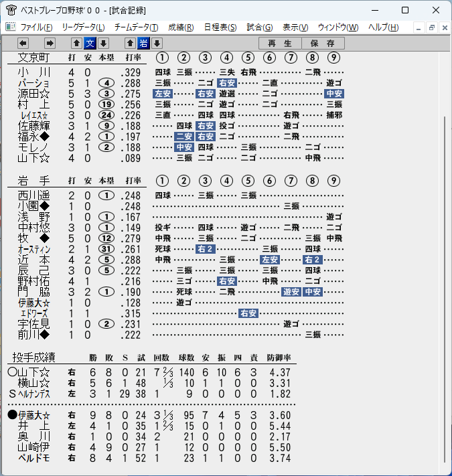Open the 成績(R) menu
This screenshot has height=476, width=452.
pos(181,27)
